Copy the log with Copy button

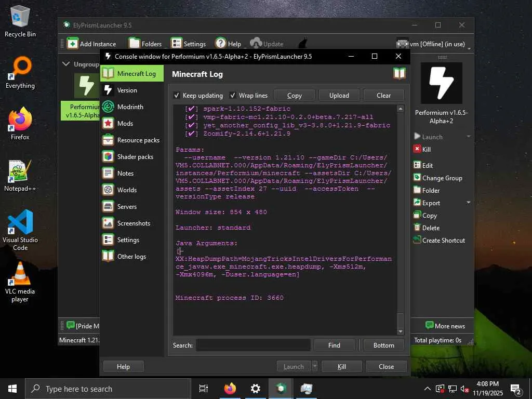pyautogui.click(x=294, y=96)
